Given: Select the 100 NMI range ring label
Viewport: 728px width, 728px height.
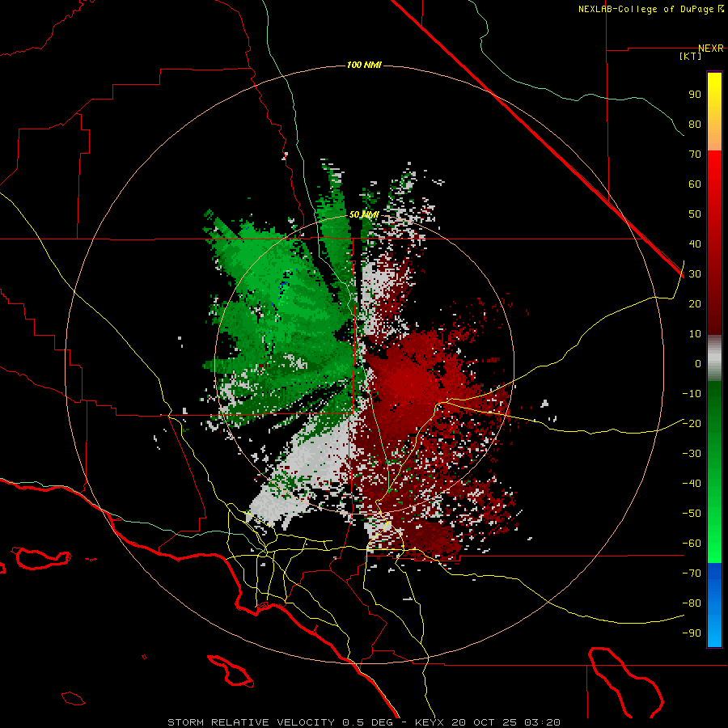Looking at the screenshot, I should point(364,65).
